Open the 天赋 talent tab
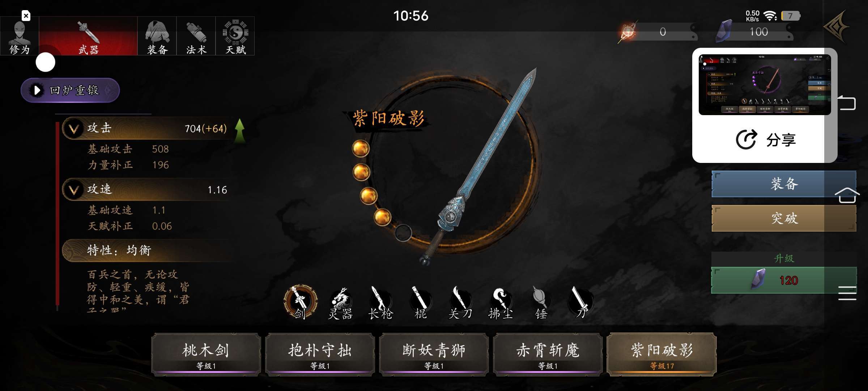Image resolution: width=868 pixels, height=391 pixels. tap(235, 36)
